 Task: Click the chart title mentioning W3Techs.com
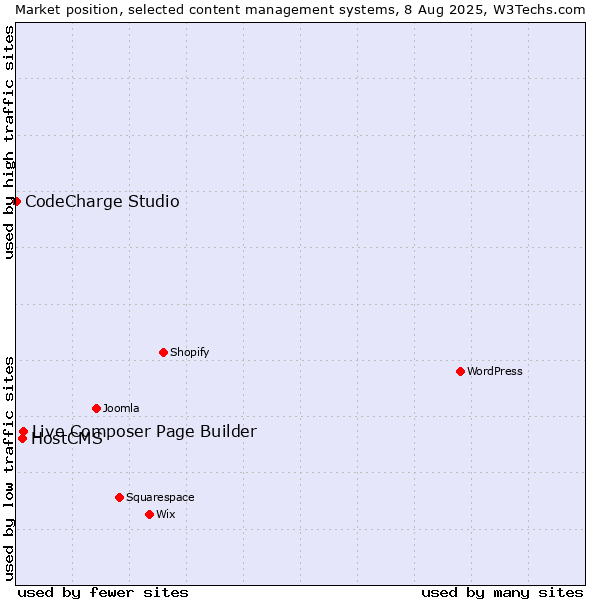click(x=300, y=10)
